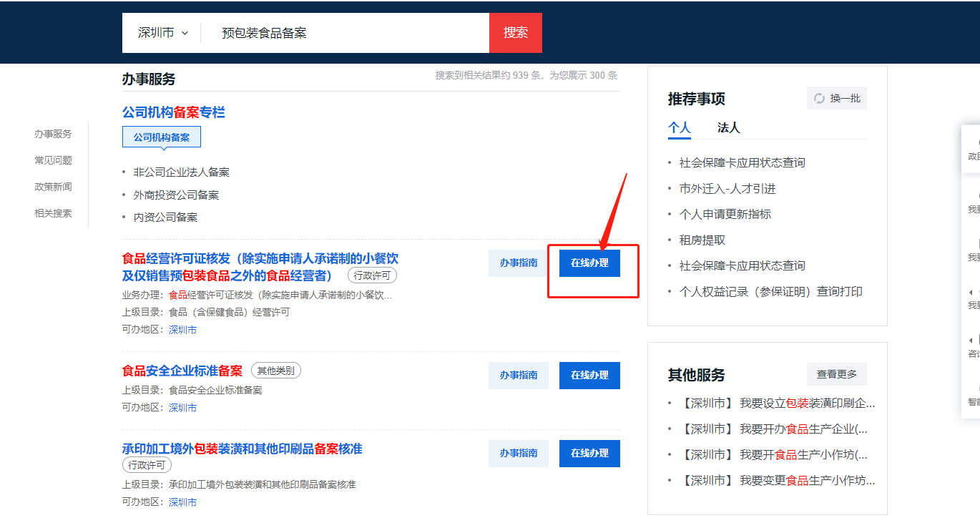Switch to the 个人 tab in 推荐事项

679,128
